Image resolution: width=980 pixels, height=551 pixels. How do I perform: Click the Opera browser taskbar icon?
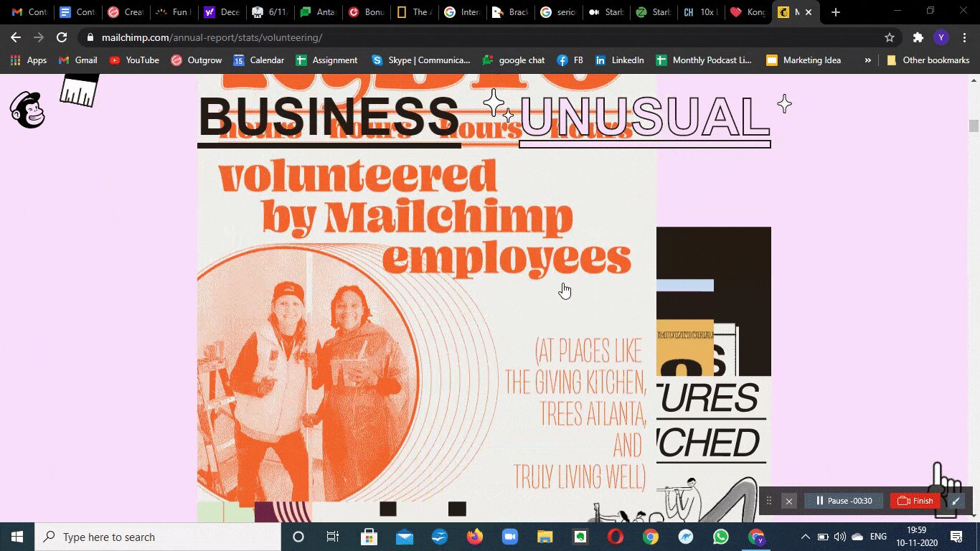pos(615,537)
